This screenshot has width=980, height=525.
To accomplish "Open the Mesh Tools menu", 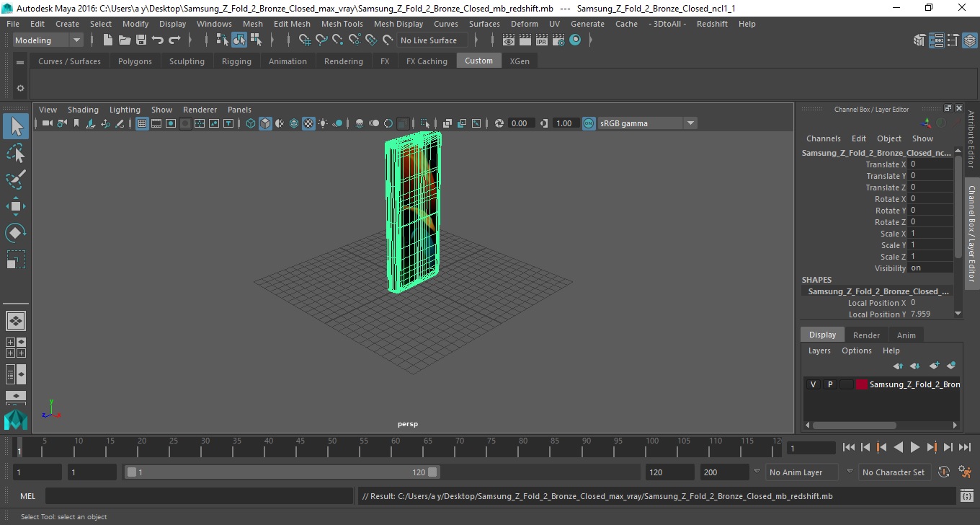I will (342, 24).
